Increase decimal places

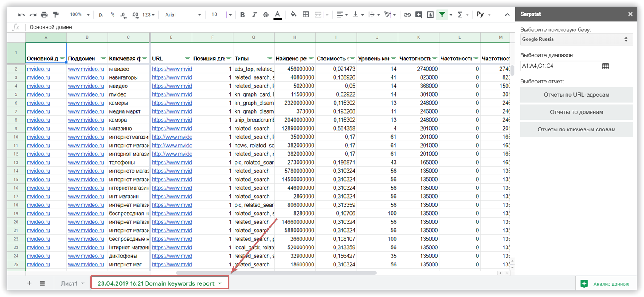pyautogui.click(x=135, y=15)
